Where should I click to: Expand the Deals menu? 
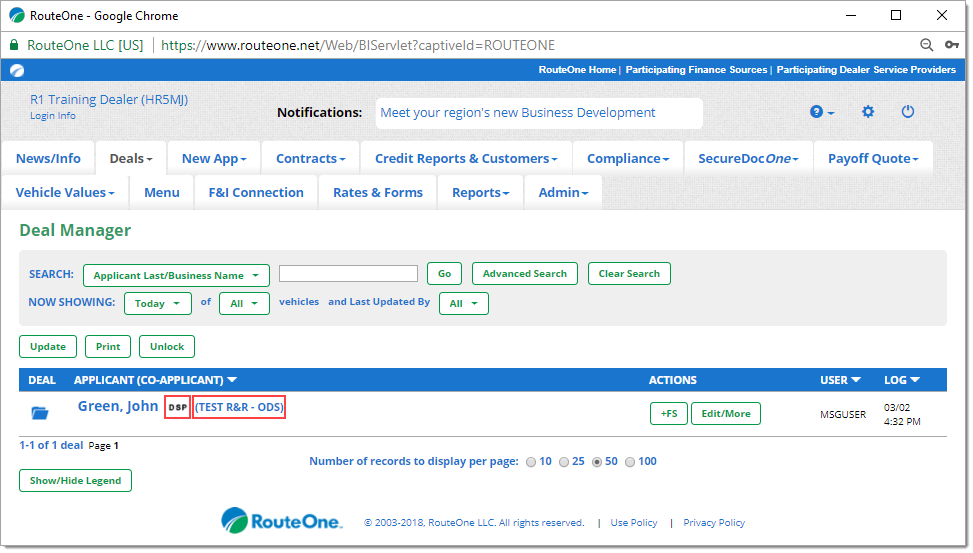pyautogui.click(x=131, y=158)
